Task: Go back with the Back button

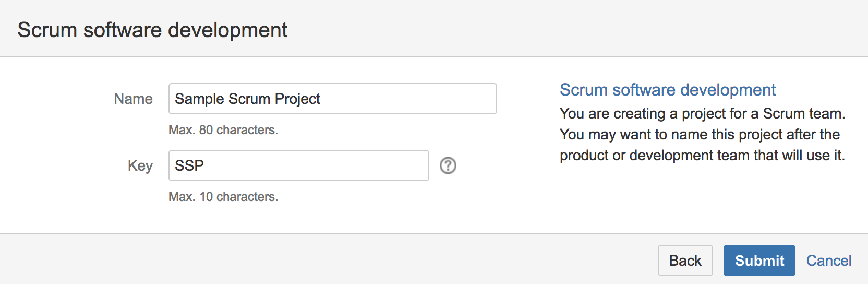Action: click(x=685, y=261)
